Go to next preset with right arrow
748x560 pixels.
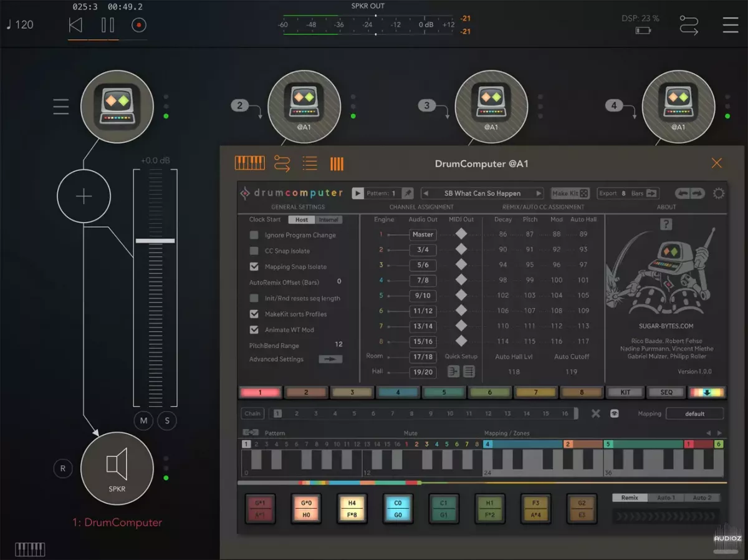click(539, 193)
